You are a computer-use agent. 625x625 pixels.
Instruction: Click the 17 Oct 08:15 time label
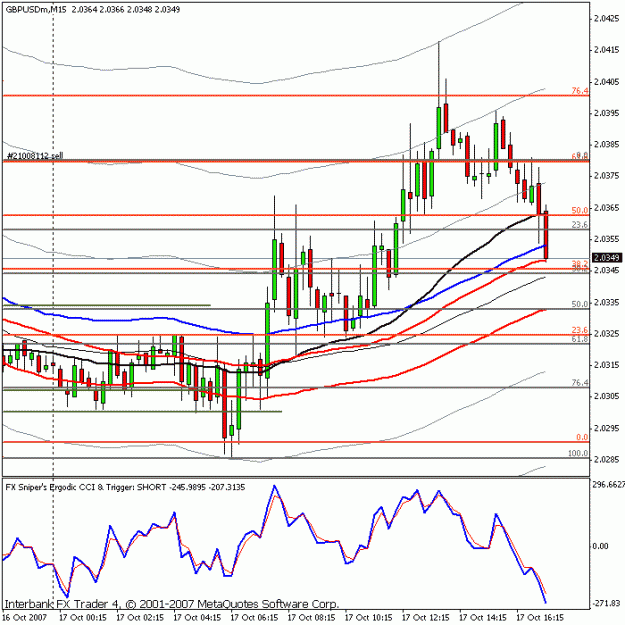point(311,618)
